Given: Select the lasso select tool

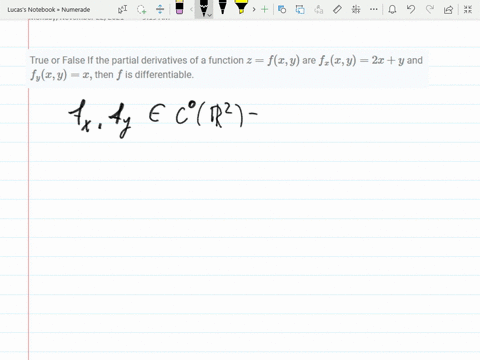Looking at the screenshot, I should click(x=142, y=9).
